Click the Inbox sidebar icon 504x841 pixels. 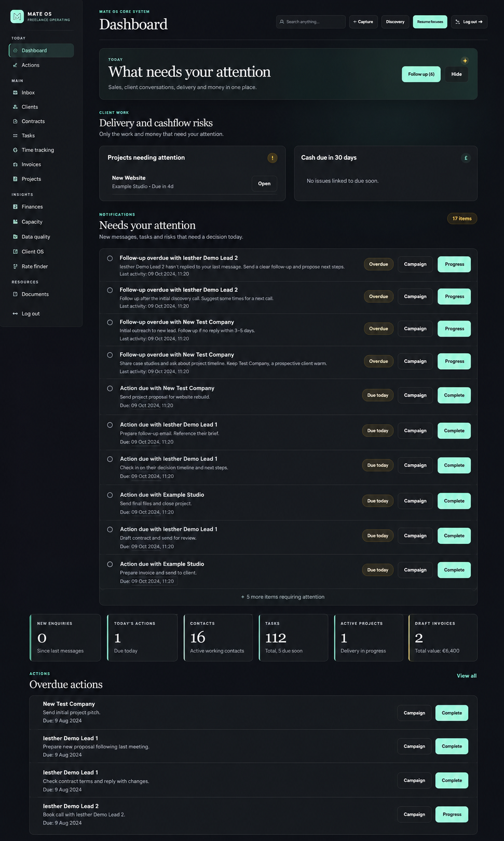(x=15, y=92)
